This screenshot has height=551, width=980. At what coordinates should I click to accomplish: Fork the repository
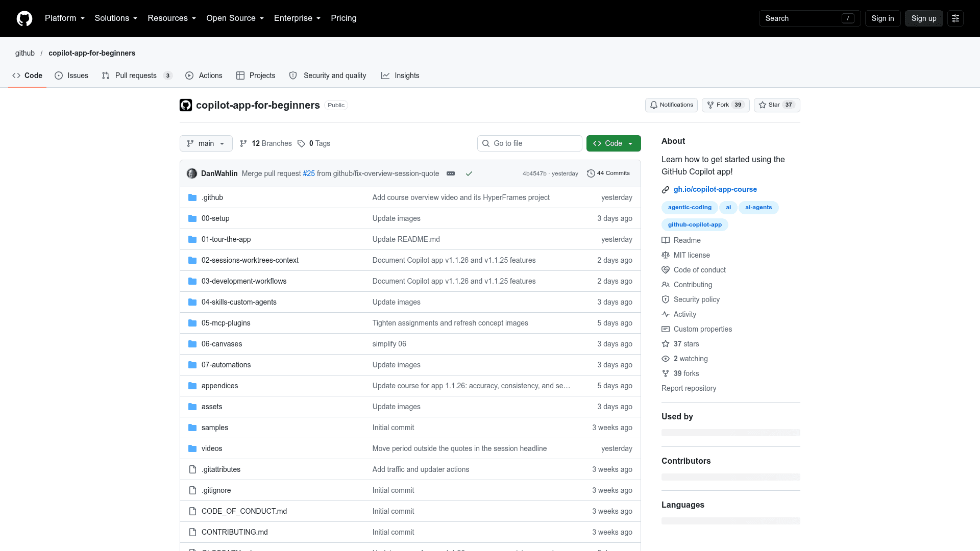coord(725,105)
